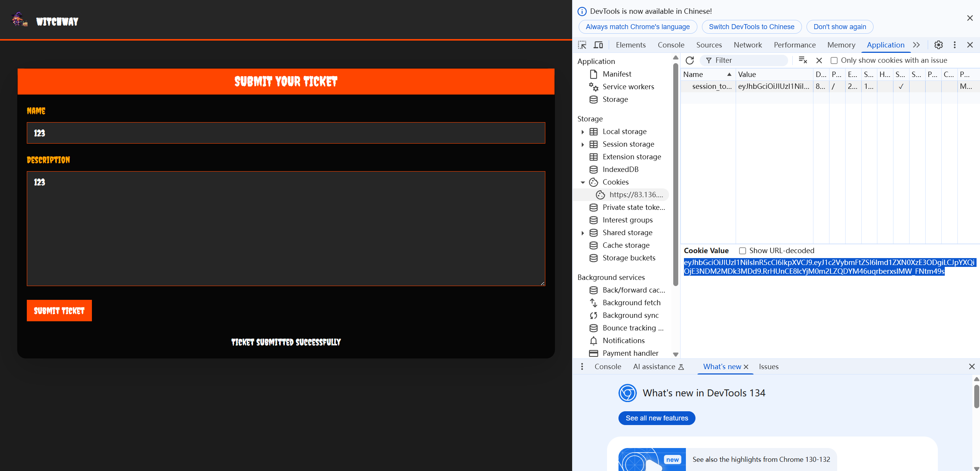Toggle the device toolbar icon
Image resolution: width=980 pixels, height=471 pixels.
point(598,45)
